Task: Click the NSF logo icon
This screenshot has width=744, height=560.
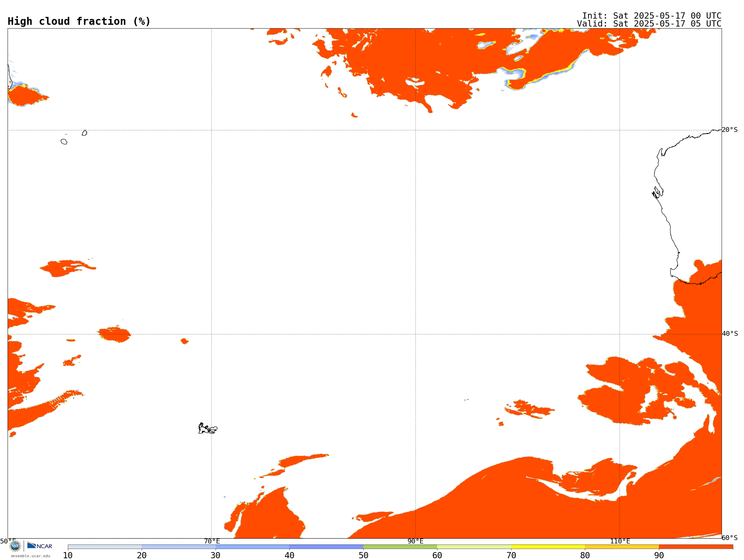Action: tap(15, 546)
